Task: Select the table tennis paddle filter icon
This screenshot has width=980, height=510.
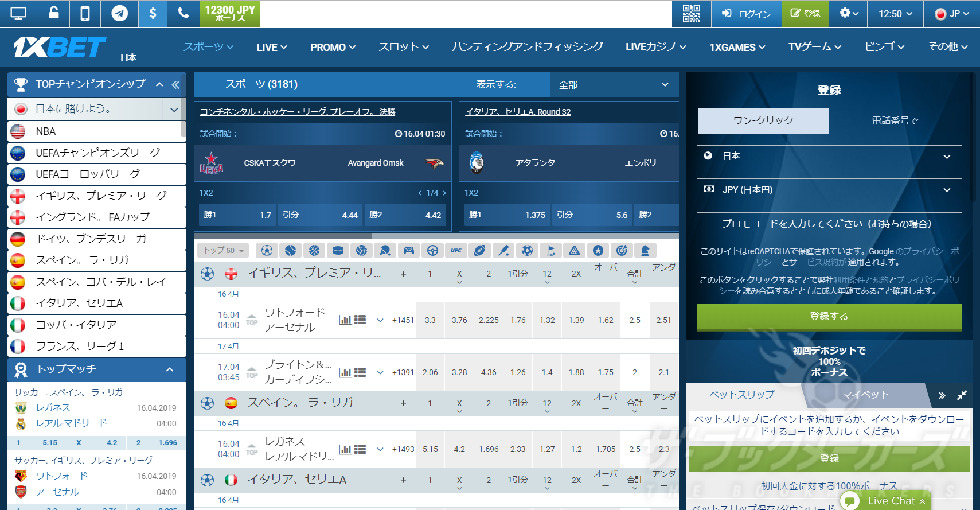Action: (x=385, y=250)
